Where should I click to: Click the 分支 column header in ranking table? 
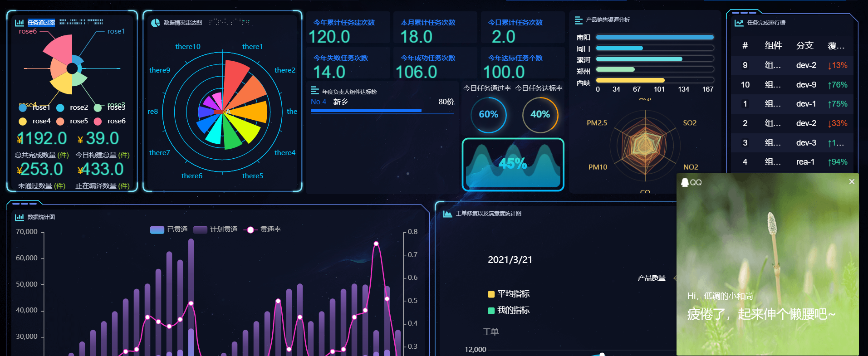[x=804, y=45]
